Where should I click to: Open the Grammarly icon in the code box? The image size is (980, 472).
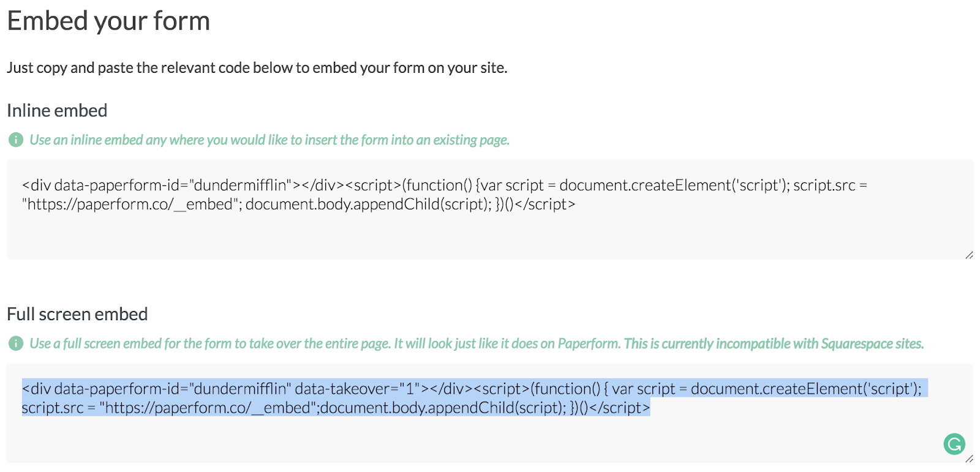(x=954, y=444)
